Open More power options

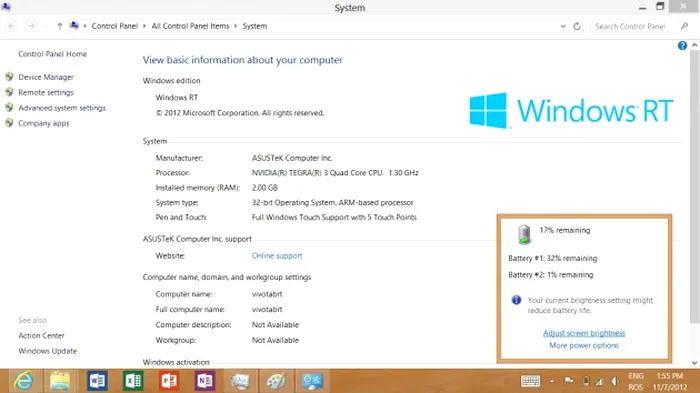(584, 345)
